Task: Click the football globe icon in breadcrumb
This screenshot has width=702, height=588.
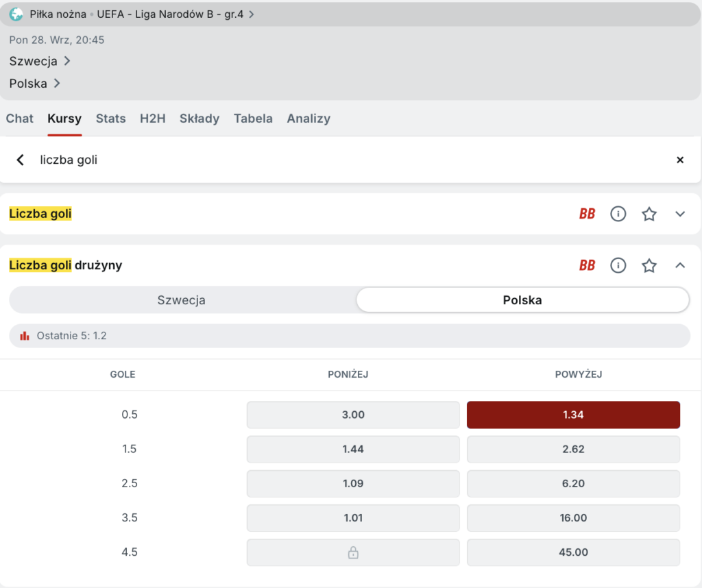Action: coord(16,14)
